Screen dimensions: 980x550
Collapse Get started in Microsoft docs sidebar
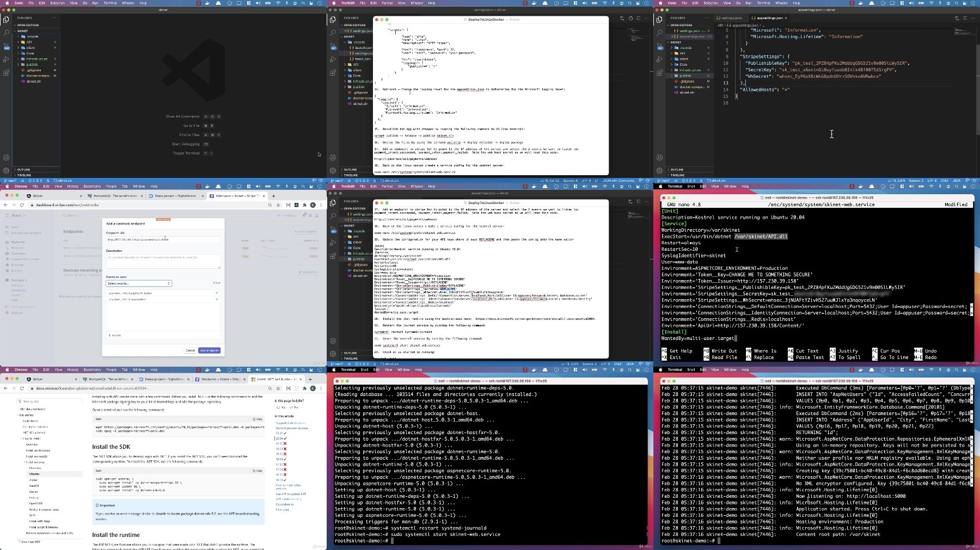tap(26, 415)
